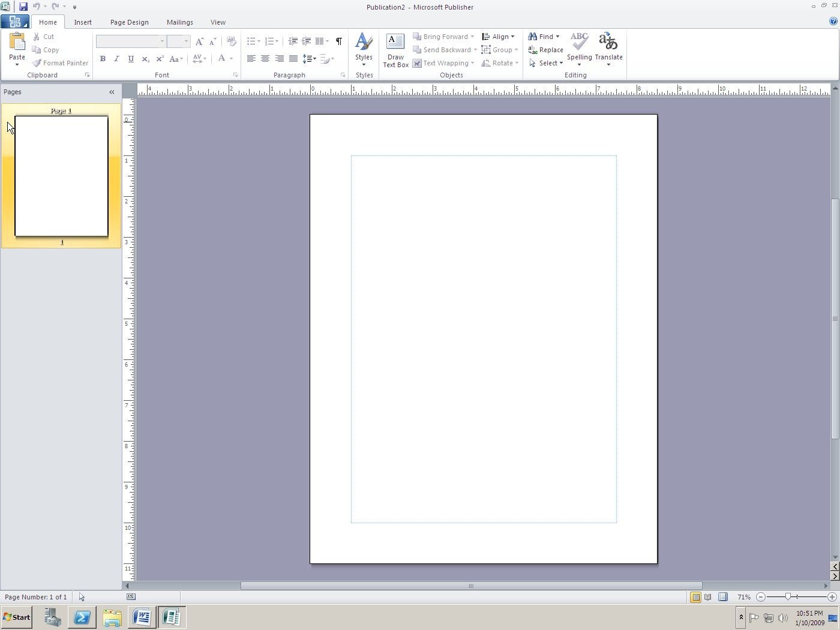Click the Windows Start button
This screenshot has width=840, height=630.
tap(17, 617)
